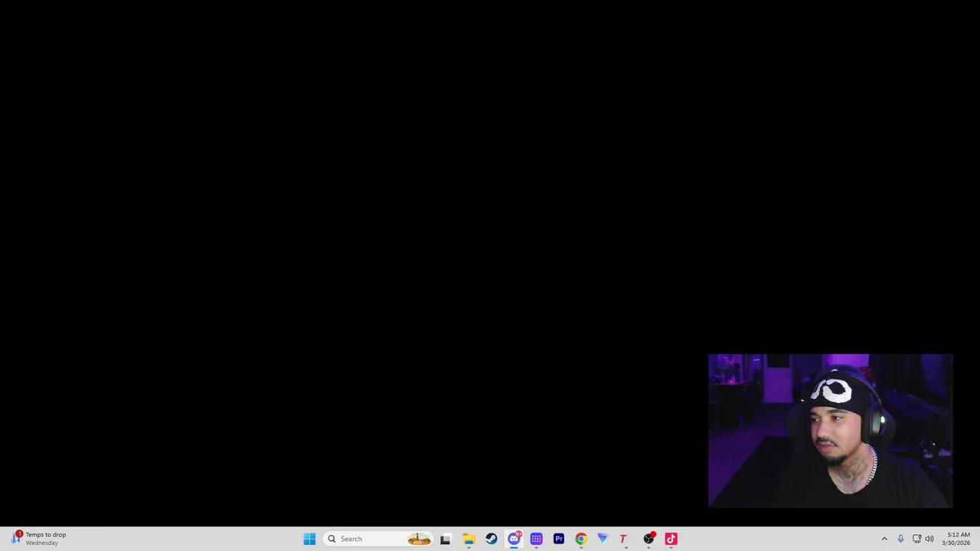Open Task View from the taskbar

[446, 539]
